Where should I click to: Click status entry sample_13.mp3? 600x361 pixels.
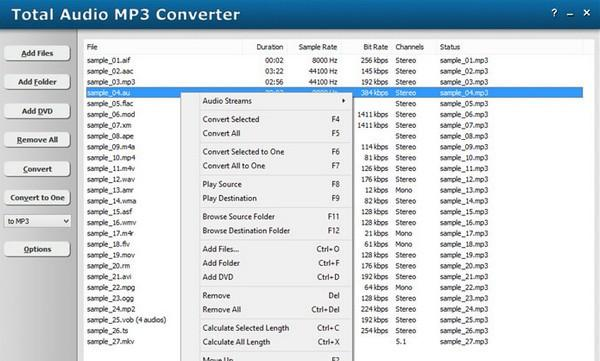click(x=464, y=190)
